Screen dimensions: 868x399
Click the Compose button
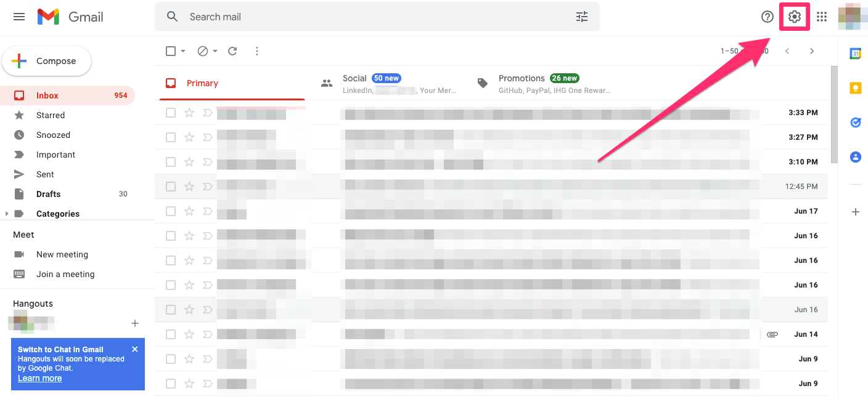46,61
